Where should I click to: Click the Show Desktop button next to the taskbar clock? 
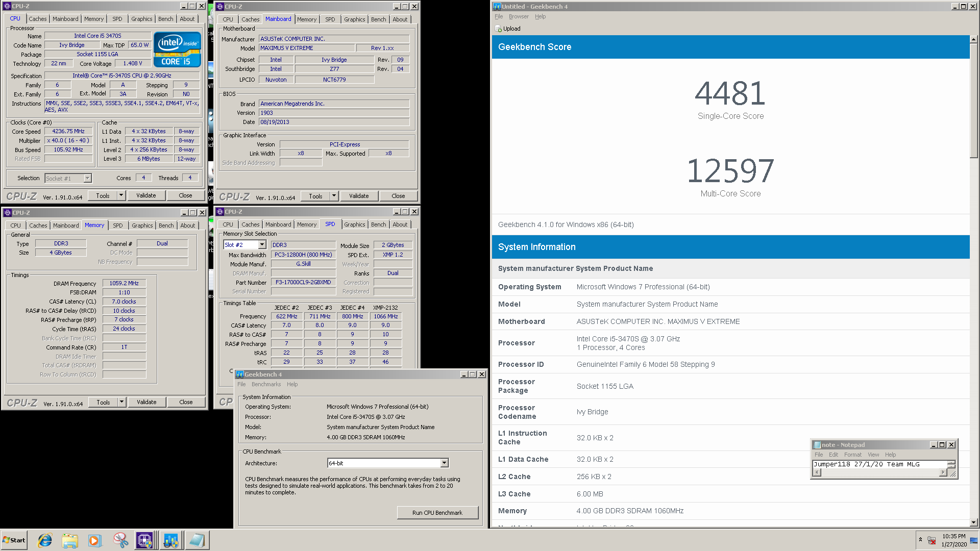974,540
